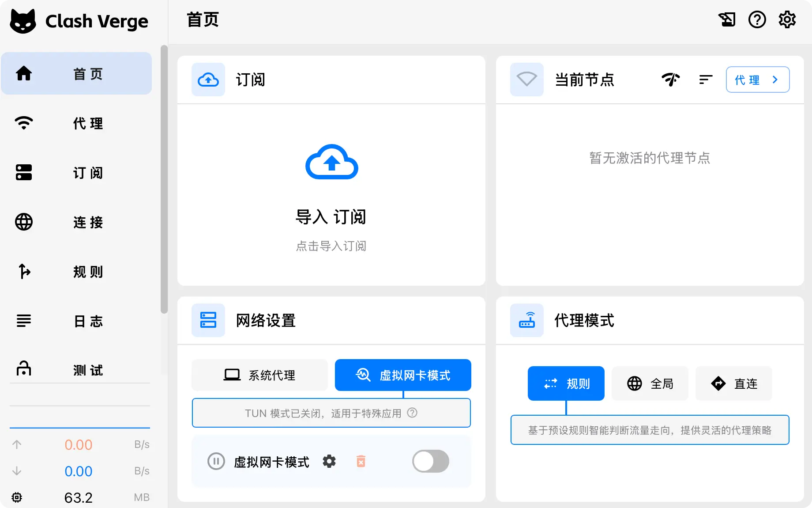Screen dimensions: 812x508
Task: Open the 连接 page via globe icon
Action: 76,223
